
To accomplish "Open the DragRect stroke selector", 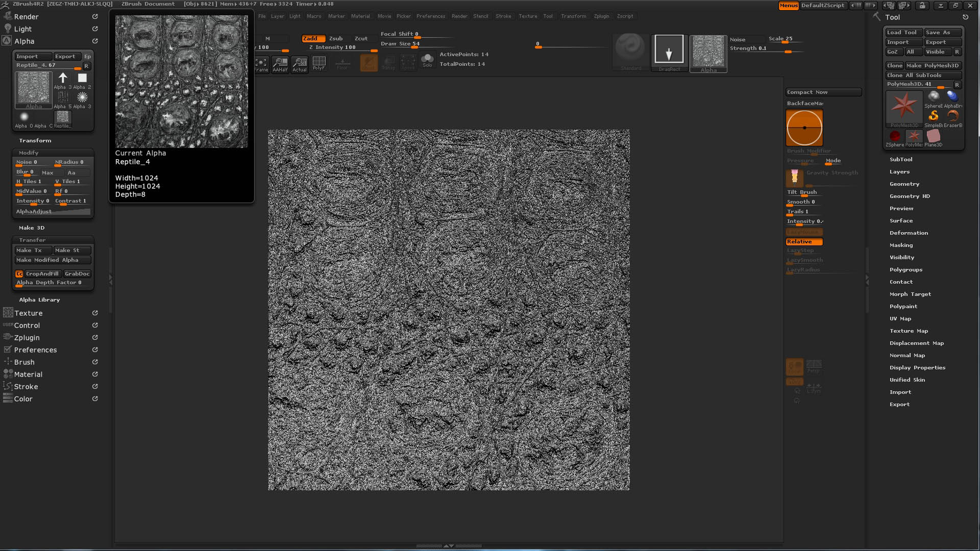I will (x=669, y=53).
